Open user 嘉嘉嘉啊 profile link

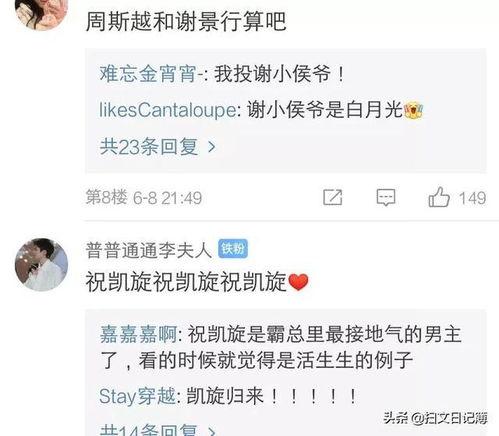138,334
